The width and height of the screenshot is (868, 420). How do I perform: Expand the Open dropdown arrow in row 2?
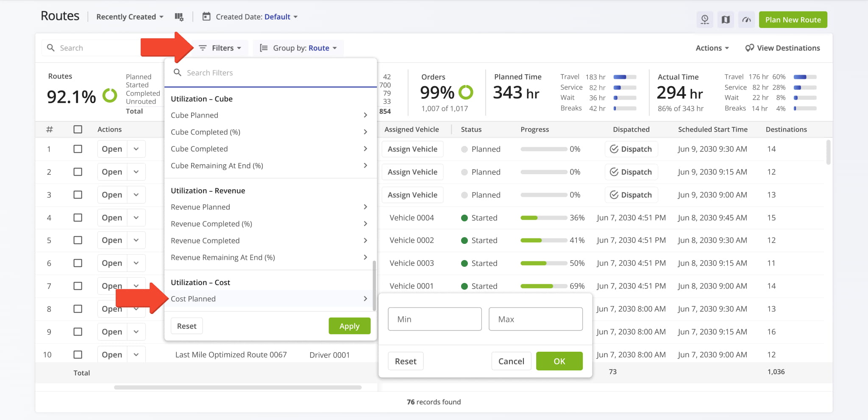pyautogui.click(x=136, y=172)
